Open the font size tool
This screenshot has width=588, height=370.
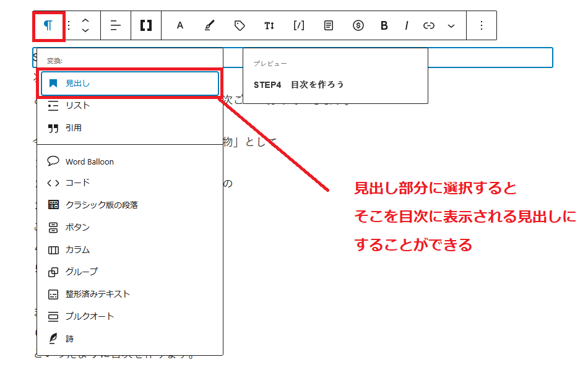coord(269,25)
